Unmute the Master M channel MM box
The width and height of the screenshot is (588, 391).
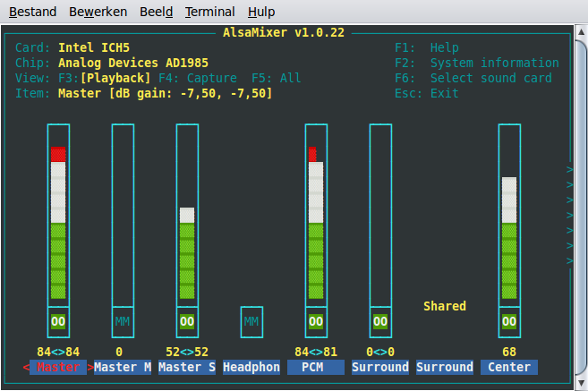[123, 320]
